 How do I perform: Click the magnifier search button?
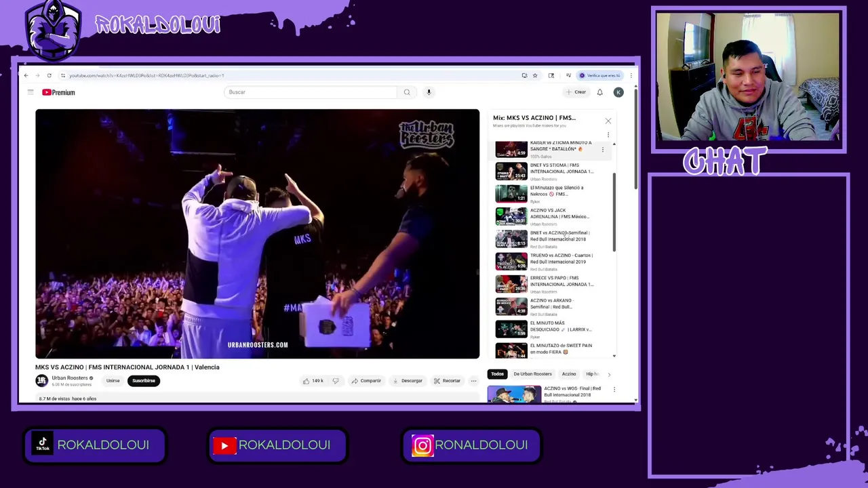click(x=407, y=92)
